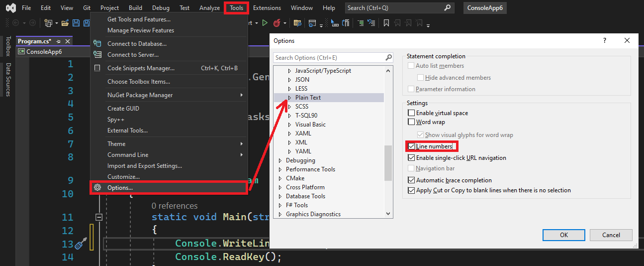The width and height of the screenshot is (644, 266).
Task: Click the Open File folder icon
Action: click(x=65, y=23)
